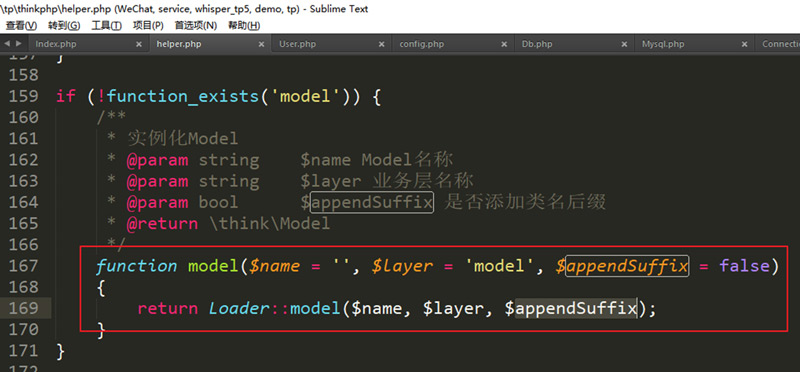
Task: Click the tab scroll left arrow
Action: tap(7, 44)
